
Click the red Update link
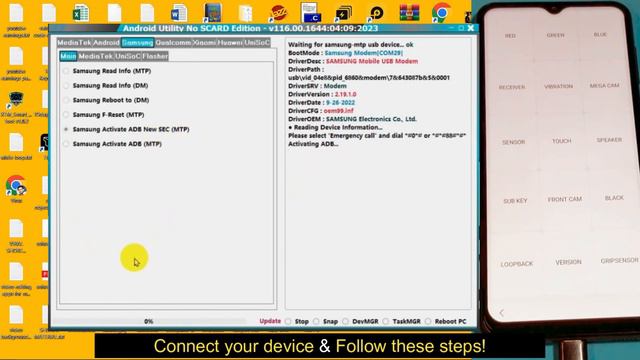[270, 321]
